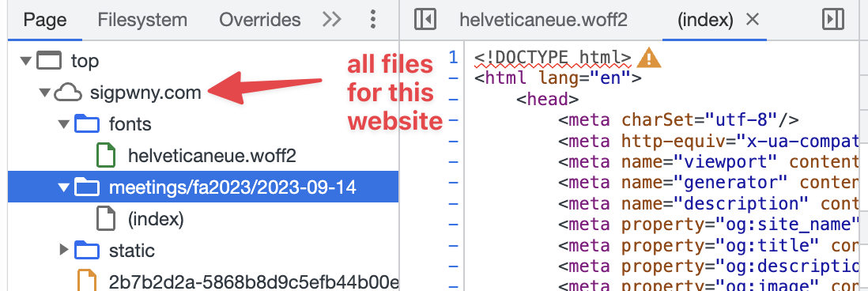The width and height of the screenshot is (868, 291).
Task: Switch to the Overrides tab
Action: click(x=259, y=20)
